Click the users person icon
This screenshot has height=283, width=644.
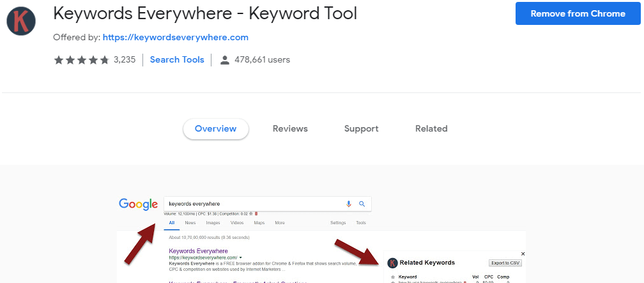225,60
